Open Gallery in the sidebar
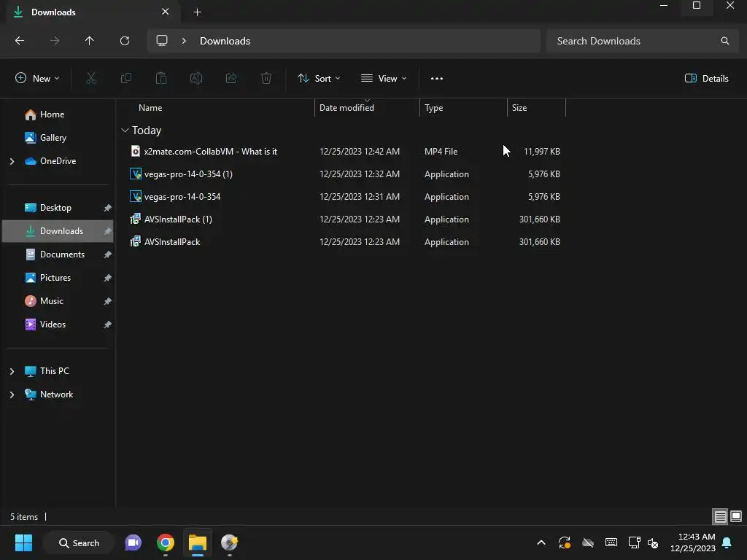The width and height of the screenshot is (747, 560). [53, 138]
